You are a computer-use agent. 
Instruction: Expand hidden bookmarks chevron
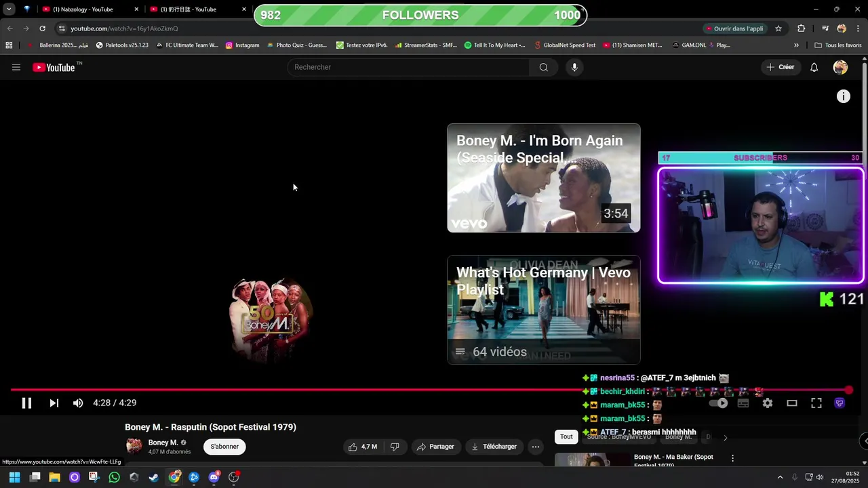[796, 45]
